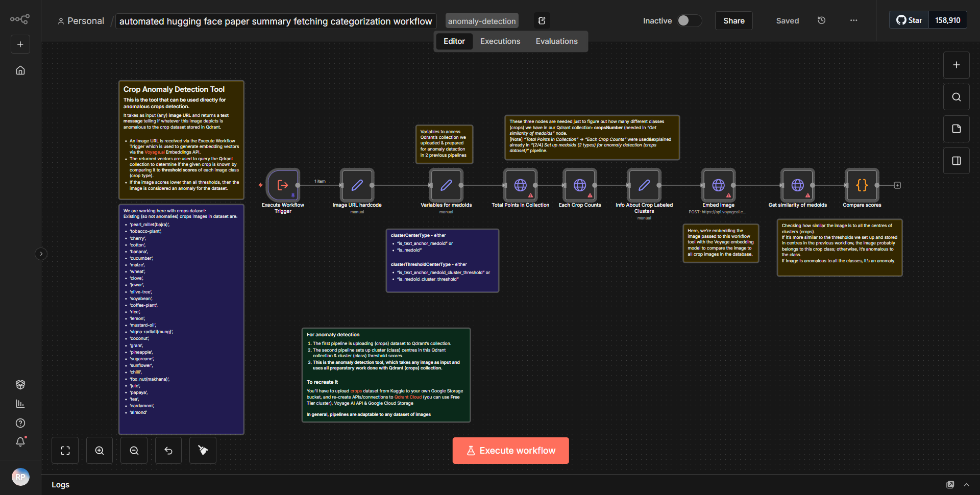
Task: Expand the Logs panel chevron
Action: coord(967,485)
